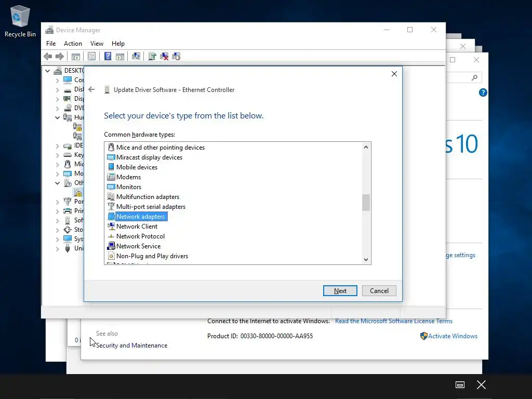Viewport: 532px width, 399px height.
Task: Click the Next button
Action: tap(340, 291)
